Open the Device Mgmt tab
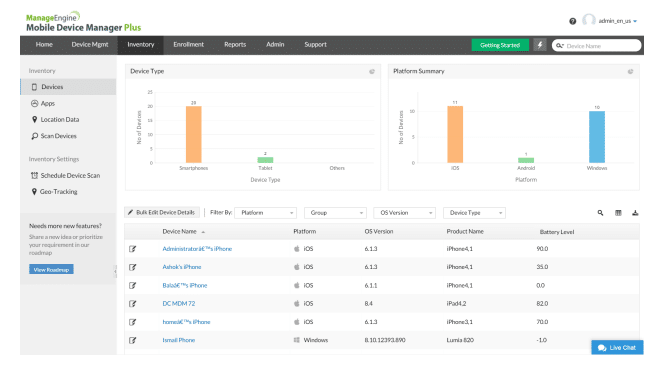664x383 pixels. [90, 44]
